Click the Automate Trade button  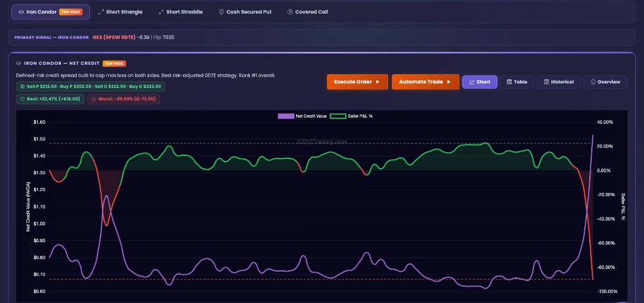(426, 82)
